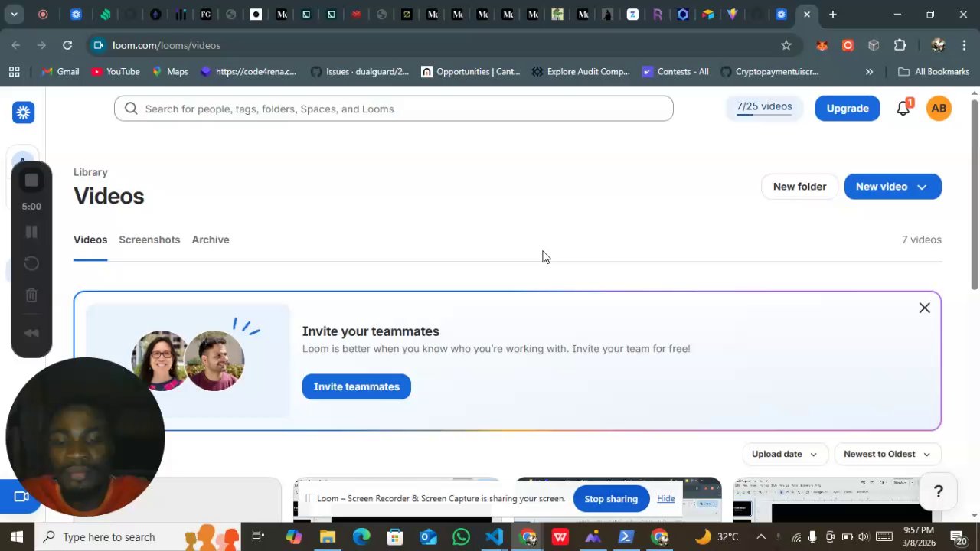Open the Chrome extensions puzzle icon
The width and height of the screenshot is (980, 551).
coord(900,45)
